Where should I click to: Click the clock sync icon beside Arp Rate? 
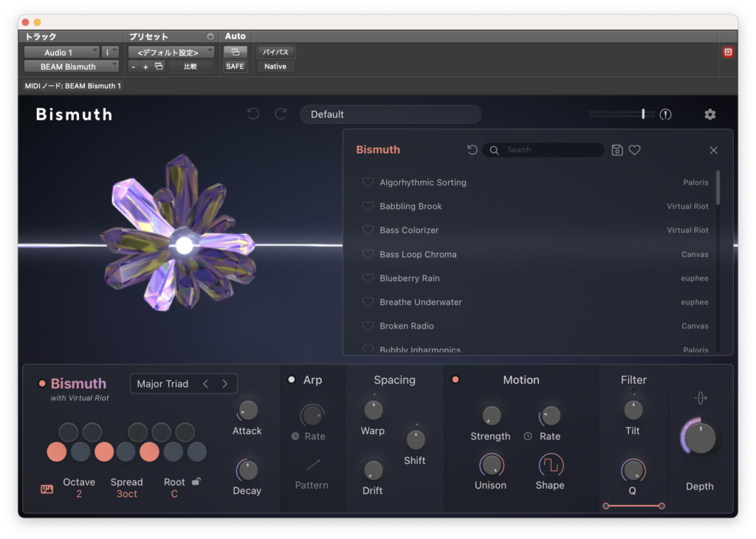tap(295, 436)
